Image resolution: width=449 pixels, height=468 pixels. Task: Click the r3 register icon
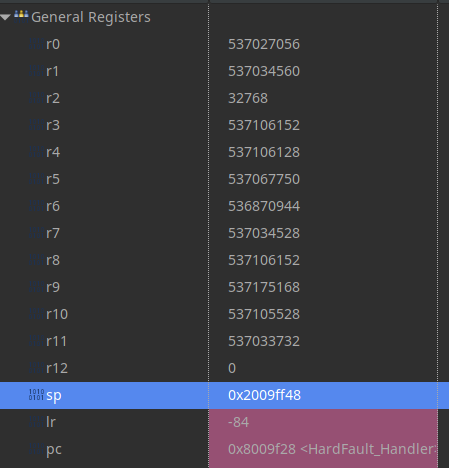tap(36, 125)
